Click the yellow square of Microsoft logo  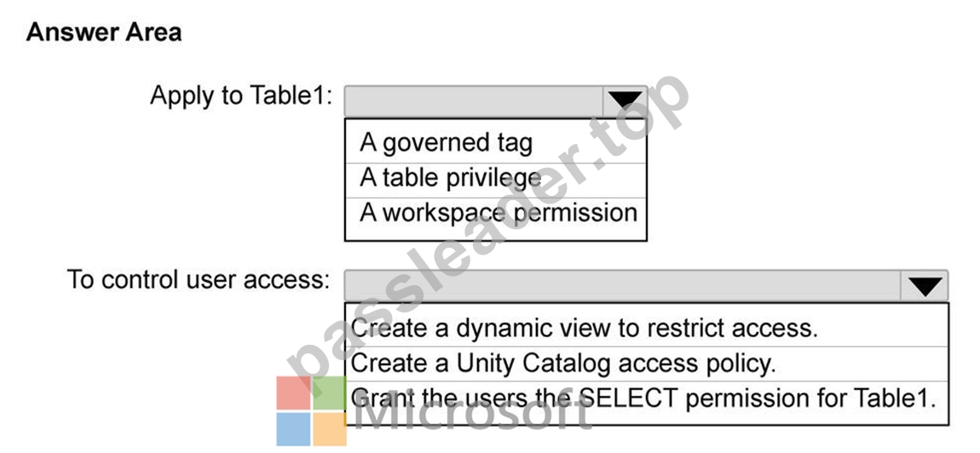[330, 428]
